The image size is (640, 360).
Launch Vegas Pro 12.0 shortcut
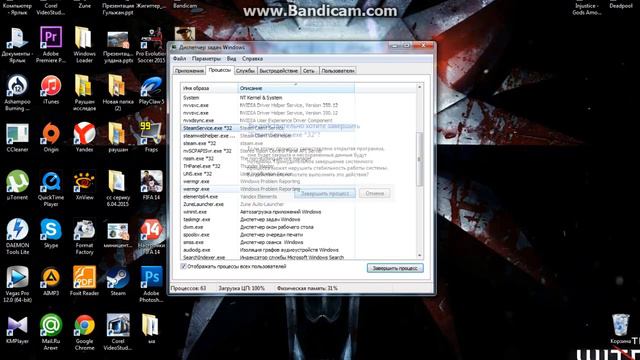click(17, 284)
